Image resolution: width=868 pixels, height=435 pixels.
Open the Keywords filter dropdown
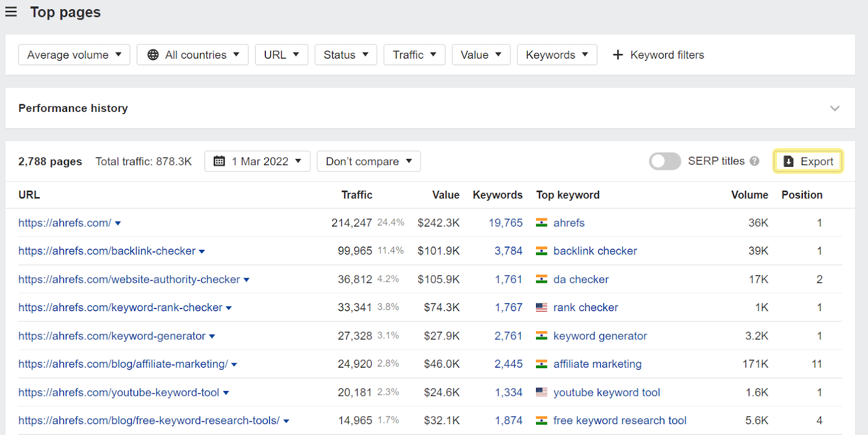point(557,55)
